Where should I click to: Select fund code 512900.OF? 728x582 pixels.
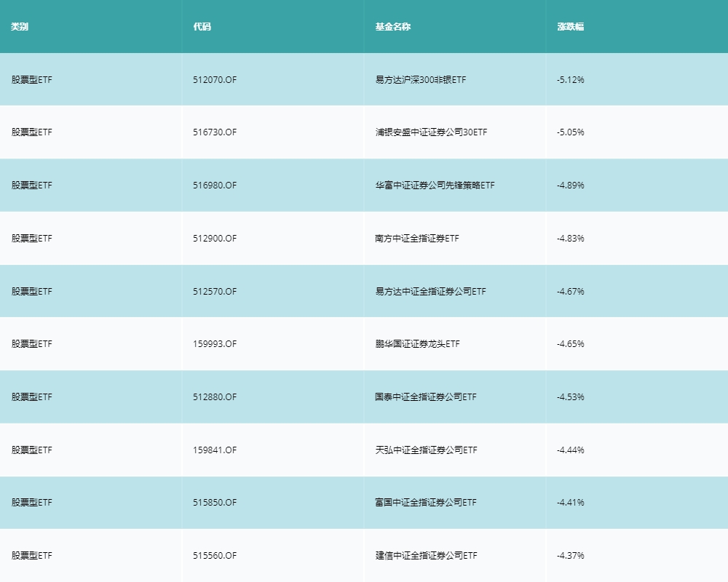(x=215, y=239)
